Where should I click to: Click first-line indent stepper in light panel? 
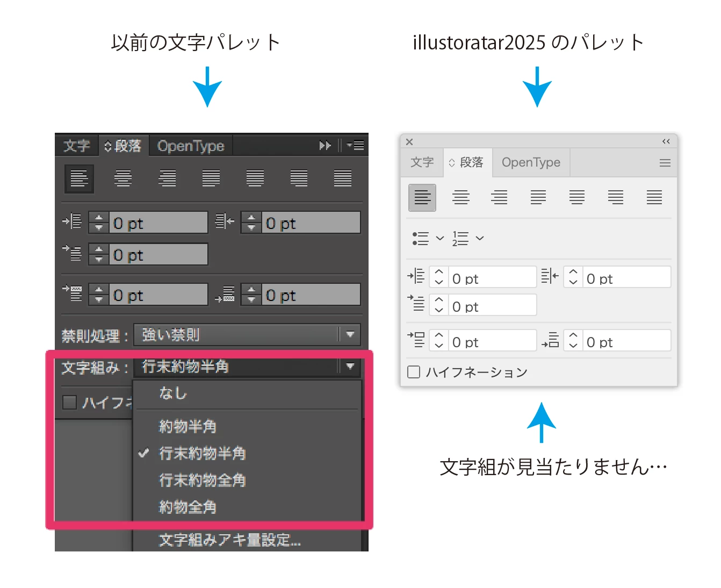click(439, 305)
